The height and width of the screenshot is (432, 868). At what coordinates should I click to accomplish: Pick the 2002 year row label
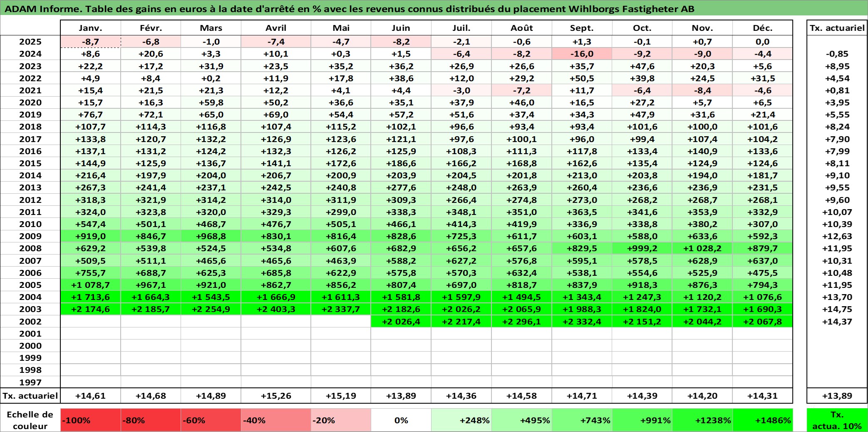click(x=30, y=322)
